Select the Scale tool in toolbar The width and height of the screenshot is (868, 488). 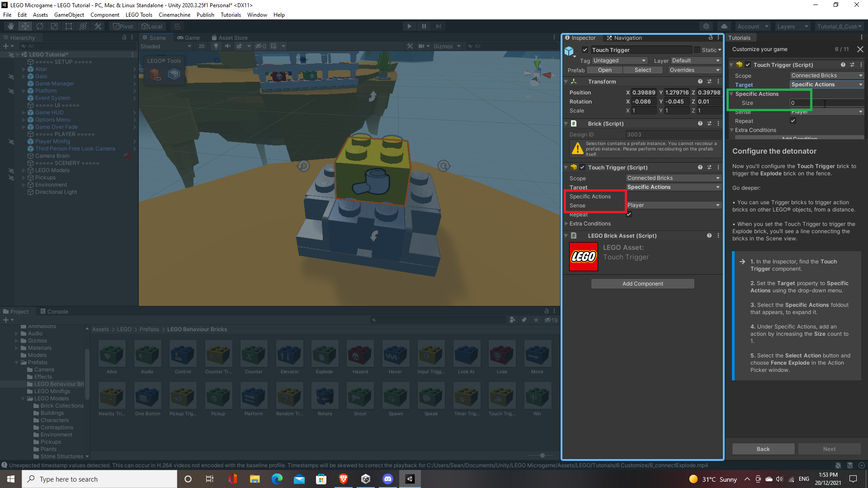(x=54, y=26)
